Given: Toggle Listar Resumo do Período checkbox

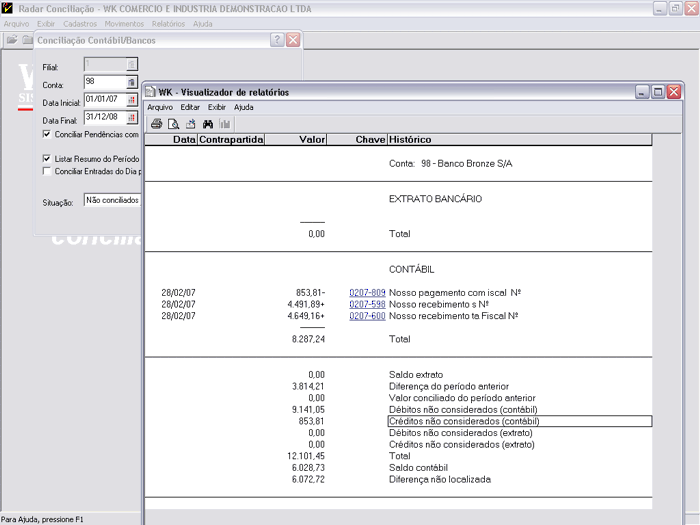Looking at the screenshot, I should 47,159.
